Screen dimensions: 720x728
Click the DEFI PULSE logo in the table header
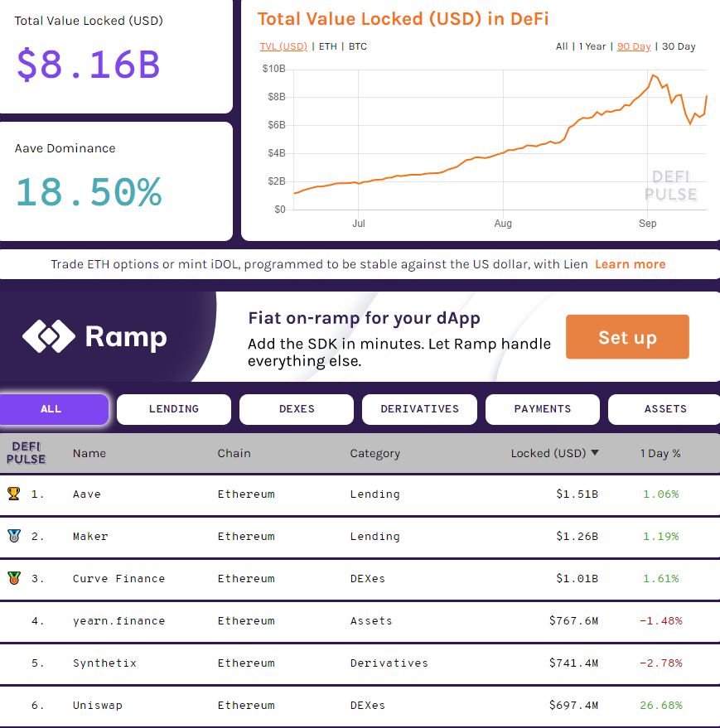tap(26, 452)
